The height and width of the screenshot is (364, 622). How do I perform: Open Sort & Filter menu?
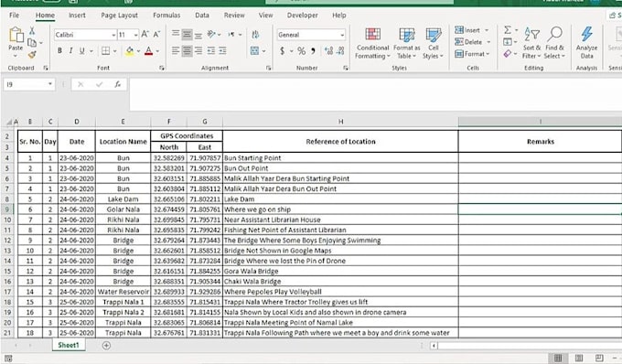pyautogui.click(x=531, y=43)
